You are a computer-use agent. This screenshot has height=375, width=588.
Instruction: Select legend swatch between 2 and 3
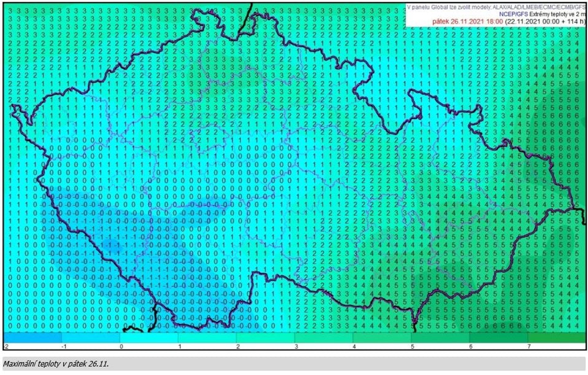[x=265, y=338]
